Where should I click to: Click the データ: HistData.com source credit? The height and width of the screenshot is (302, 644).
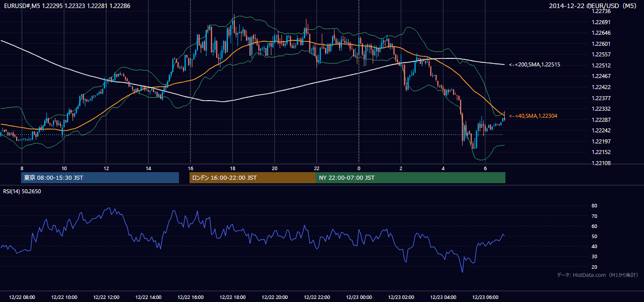point(598,275)
